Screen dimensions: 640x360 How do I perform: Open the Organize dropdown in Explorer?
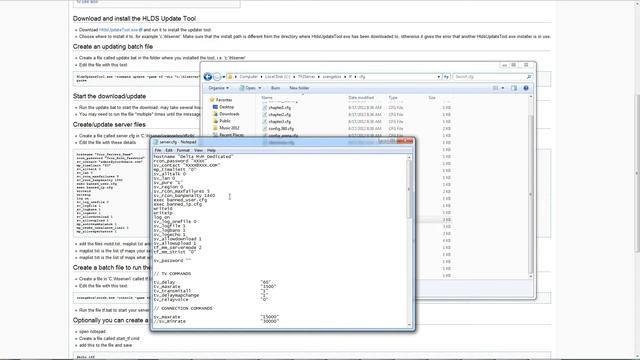[219, 88]
